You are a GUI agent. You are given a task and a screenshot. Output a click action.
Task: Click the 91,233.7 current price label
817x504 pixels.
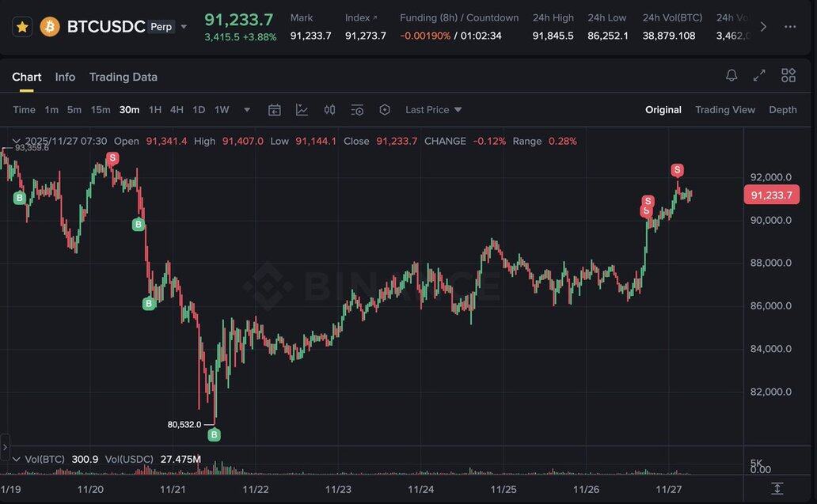[x=771, y=195]
